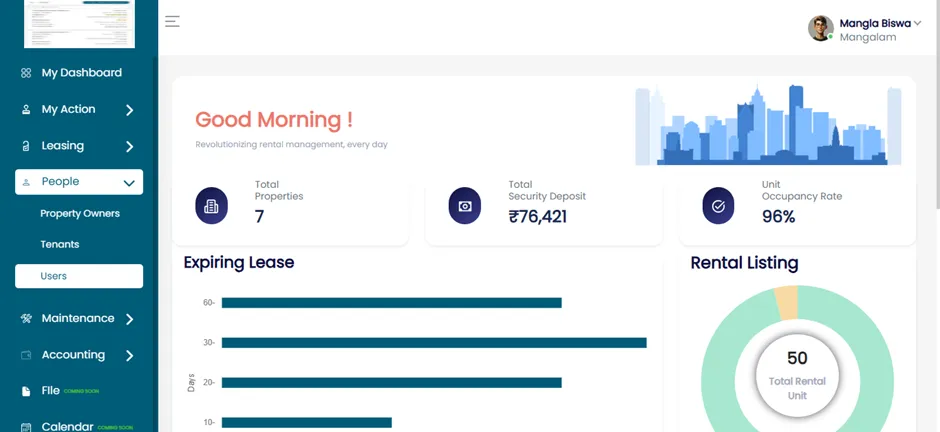Click the Total Properties building icon
940x432 pixels.
pyautogui.click(x=212, y=206)
